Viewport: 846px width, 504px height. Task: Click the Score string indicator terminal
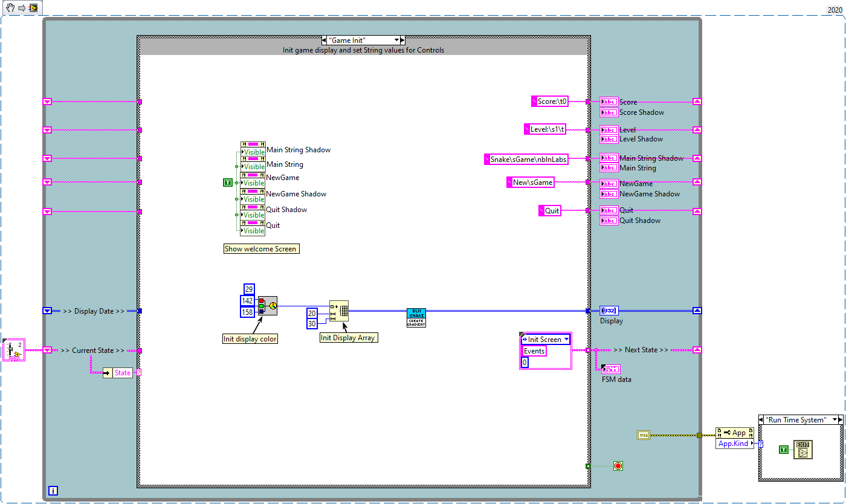[609, 102]
